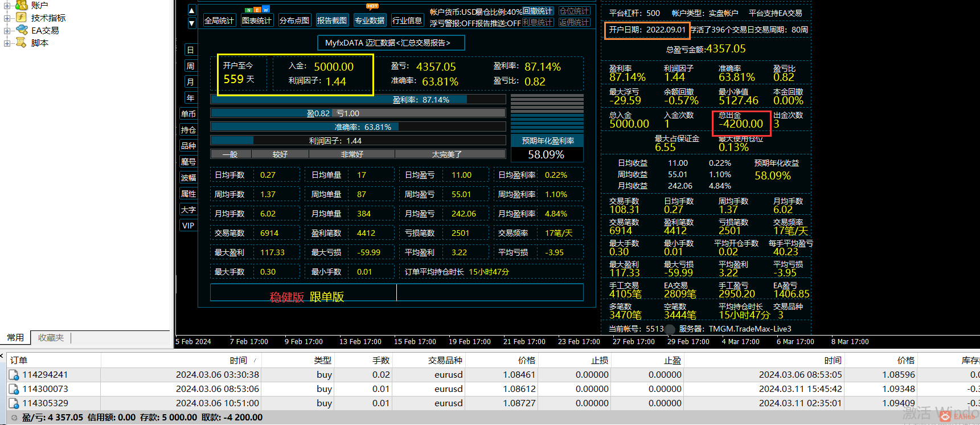
Task: Click the 盈利率 87.14% progress bar
Action: [x=358, y=100]
